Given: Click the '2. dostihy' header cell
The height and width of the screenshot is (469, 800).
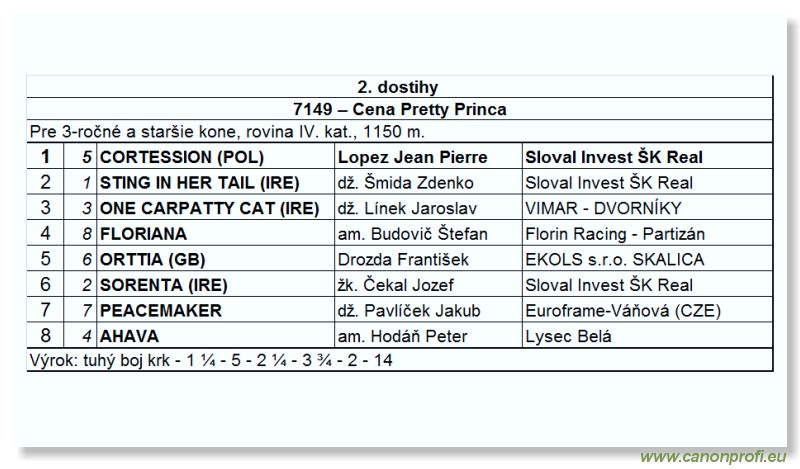Looking at the screenshot, I should (398, 88).
